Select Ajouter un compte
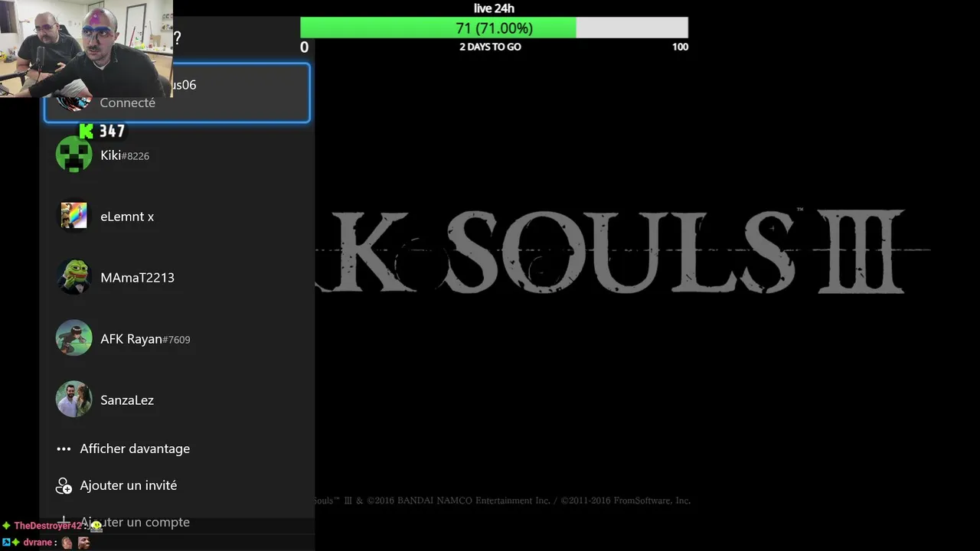 point(177,522)
